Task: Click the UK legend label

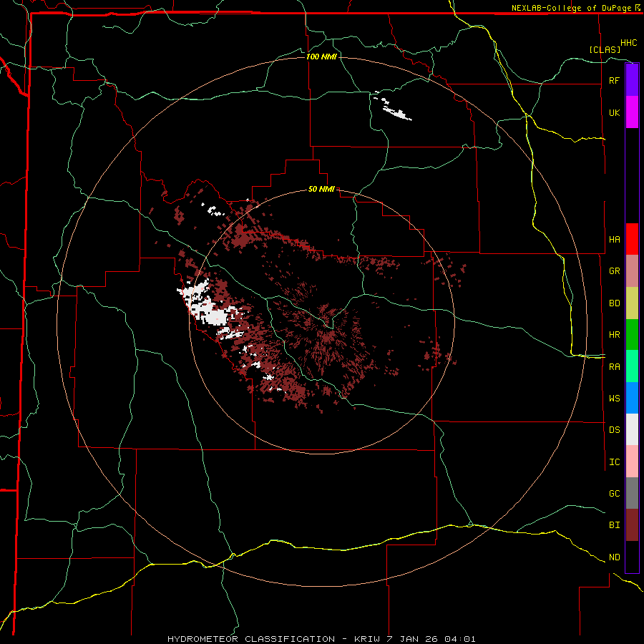Action: (614, 112)
